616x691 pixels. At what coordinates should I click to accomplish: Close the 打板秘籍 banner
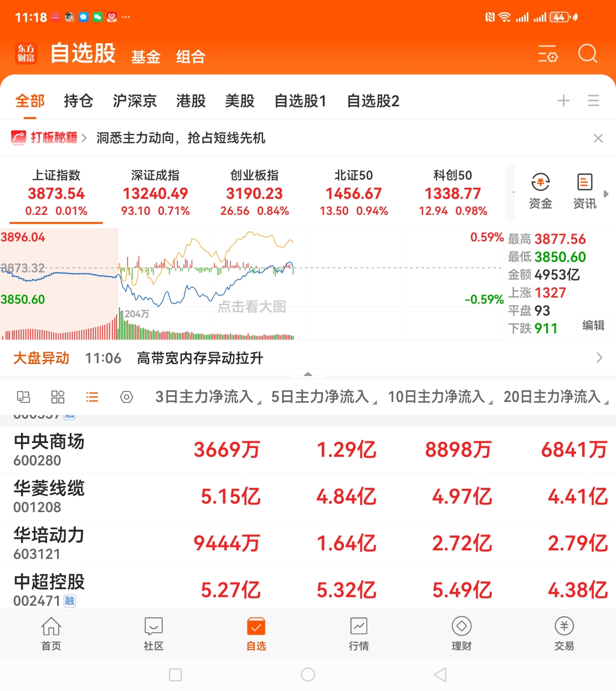(598, 138)
